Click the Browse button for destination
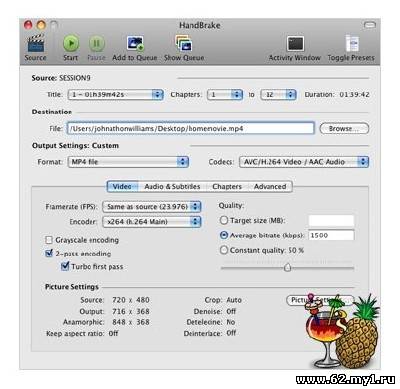 (344, 129)
